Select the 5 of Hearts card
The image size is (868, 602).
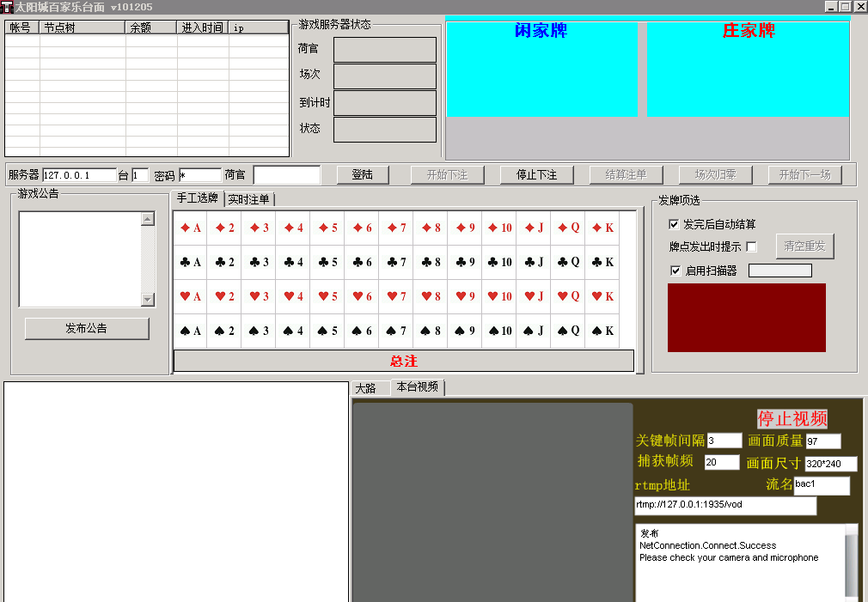327,296
